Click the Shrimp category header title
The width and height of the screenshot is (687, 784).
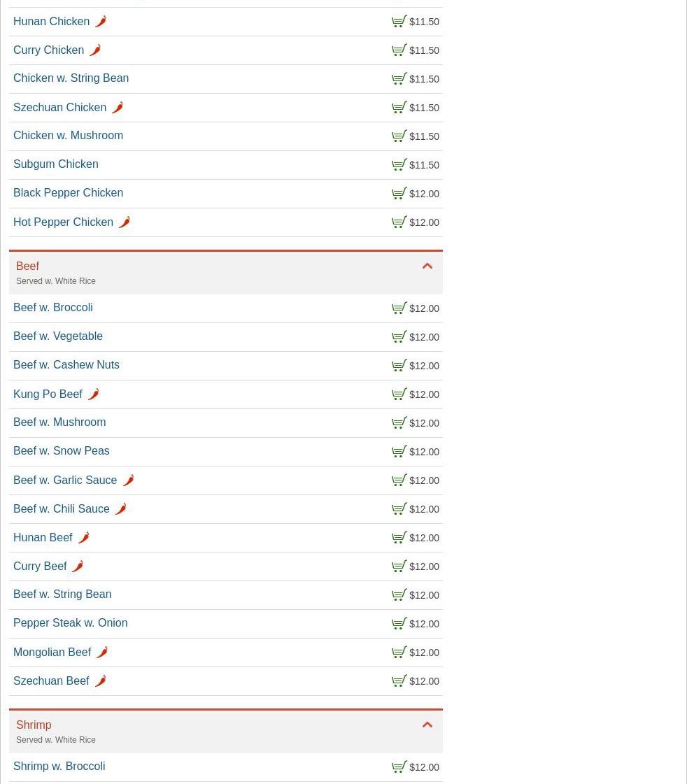34,725
